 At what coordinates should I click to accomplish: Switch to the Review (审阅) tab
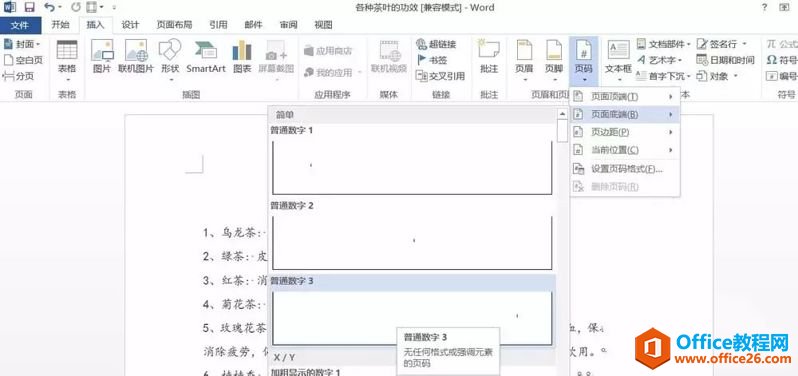[x=289, y=25]
